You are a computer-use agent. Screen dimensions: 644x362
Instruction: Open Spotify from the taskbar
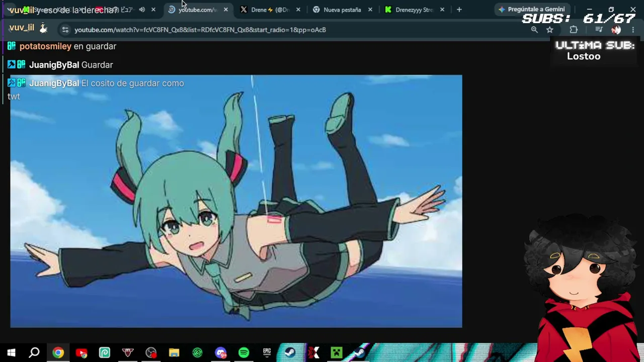pyautogui.click(x=244, y=353)
